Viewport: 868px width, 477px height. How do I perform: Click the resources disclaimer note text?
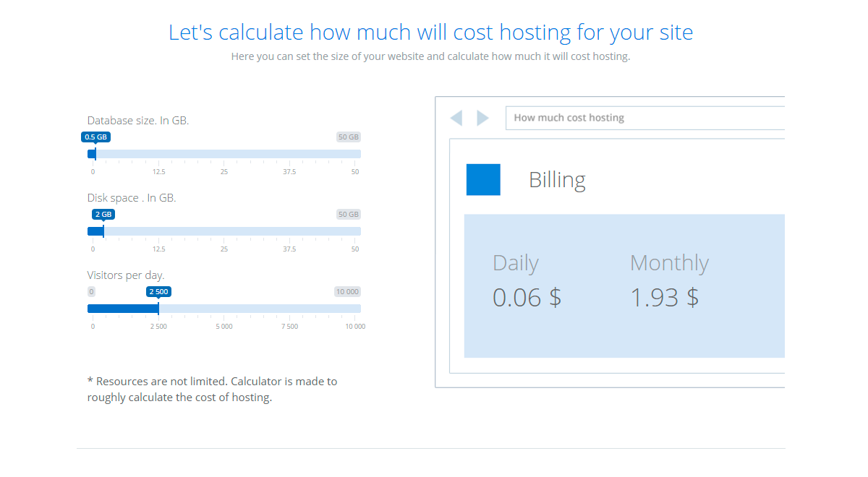pos(212,389)
